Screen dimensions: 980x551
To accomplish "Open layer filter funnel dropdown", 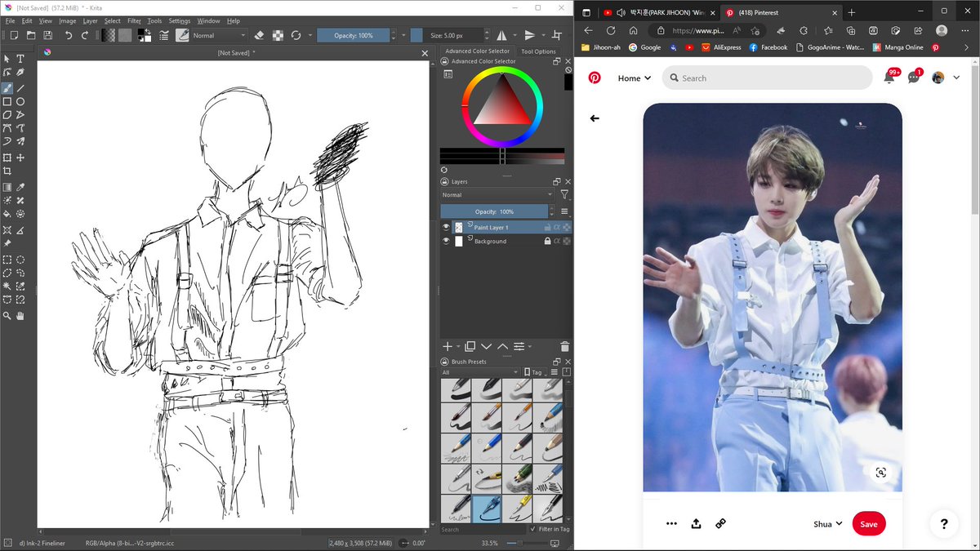I will [564, 195].
